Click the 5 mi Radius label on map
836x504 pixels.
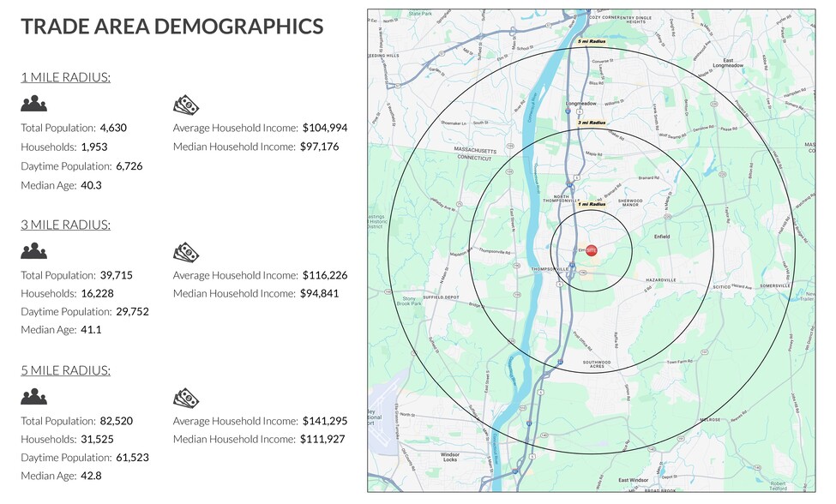click(591, 41)
